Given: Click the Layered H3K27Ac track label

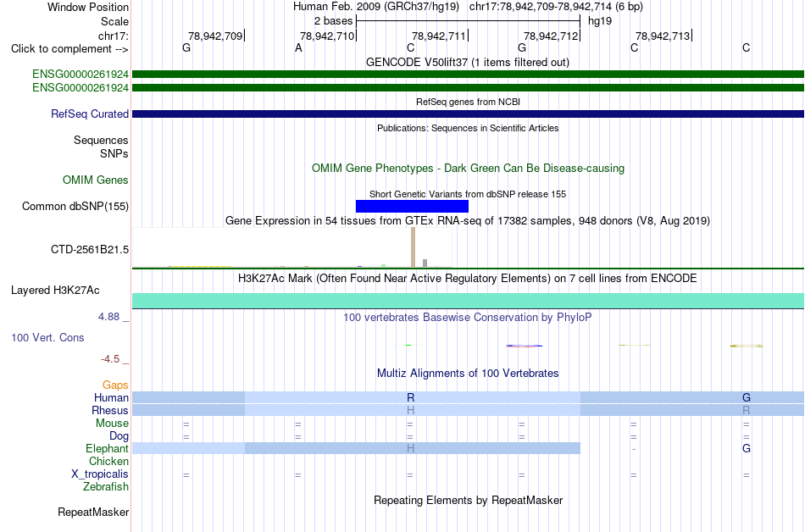Looking at the screenshot, I should click(x=55, y=291).
